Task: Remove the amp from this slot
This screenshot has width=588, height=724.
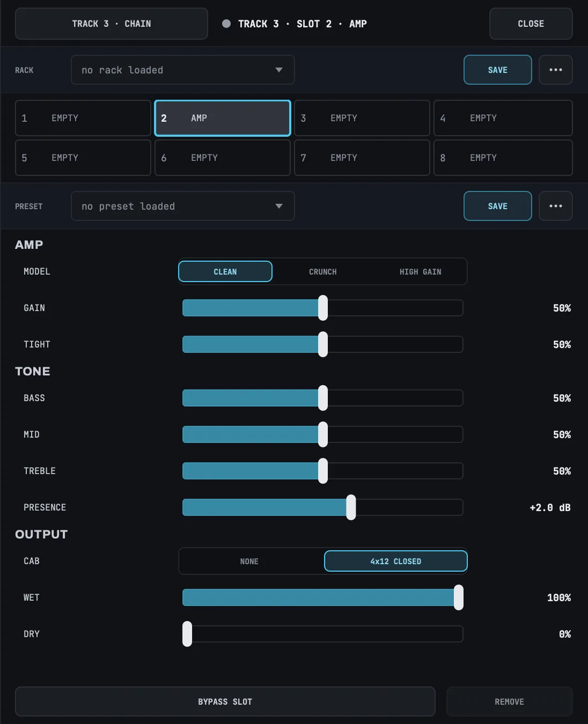Action: (x=510, y=701)
